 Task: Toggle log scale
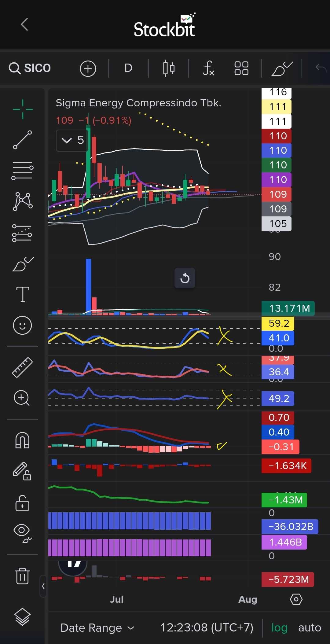[x=280, y=628]
